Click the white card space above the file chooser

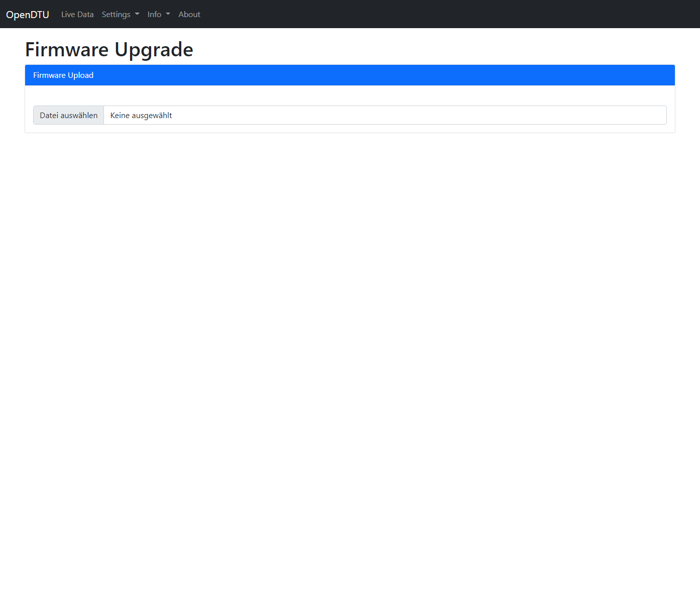point(350,95)
